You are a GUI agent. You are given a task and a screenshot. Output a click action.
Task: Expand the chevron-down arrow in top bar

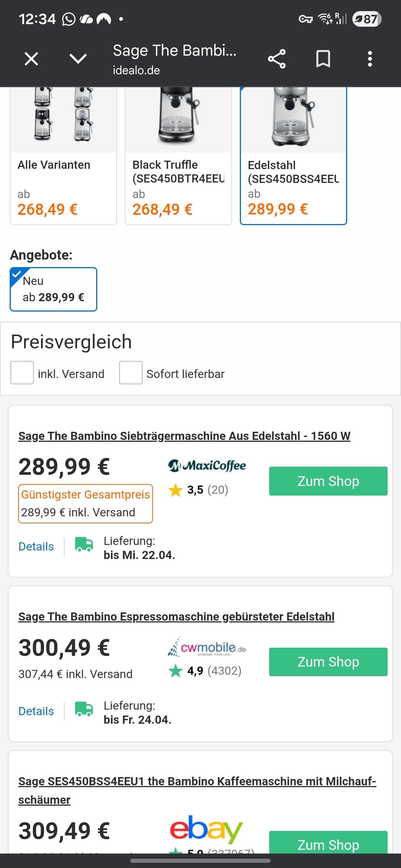[x=78, y=59]
